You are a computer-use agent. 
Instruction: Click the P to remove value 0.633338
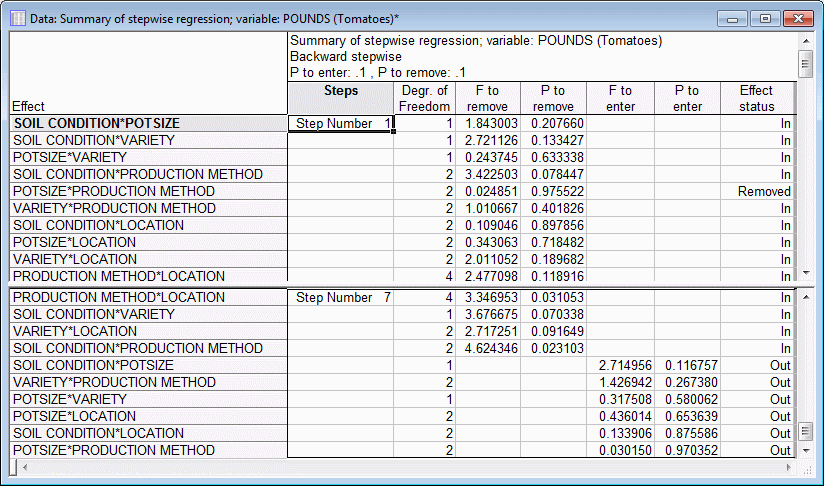[553, 157]
